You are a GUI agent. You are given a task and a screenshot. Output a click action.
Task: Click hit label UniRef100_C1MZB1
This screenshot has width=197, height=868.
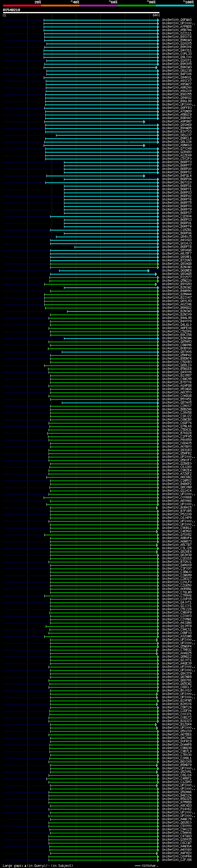[x=176, y=230]
